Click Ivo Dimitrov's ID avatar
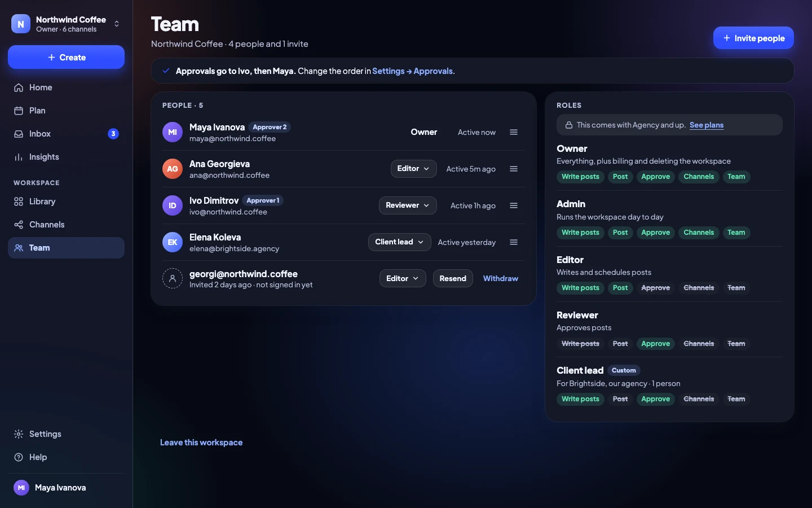 tap(173, 205)
